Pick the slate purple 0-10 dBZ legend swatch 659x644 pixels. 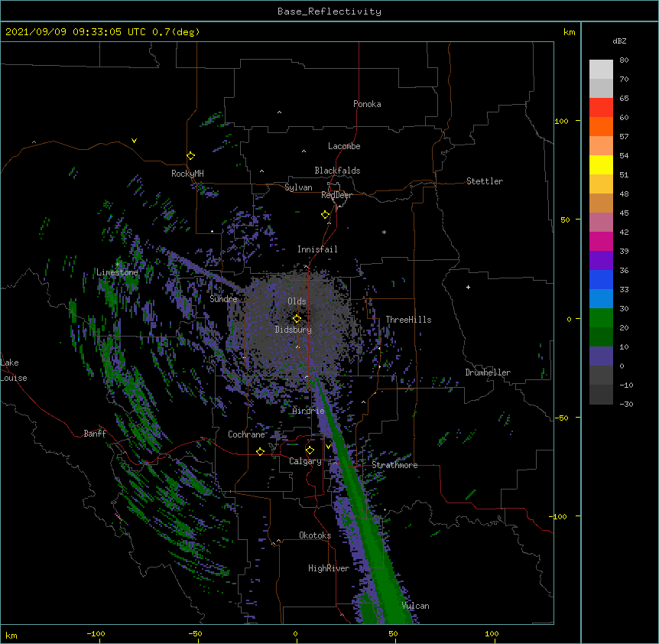[x=601, y=356]
